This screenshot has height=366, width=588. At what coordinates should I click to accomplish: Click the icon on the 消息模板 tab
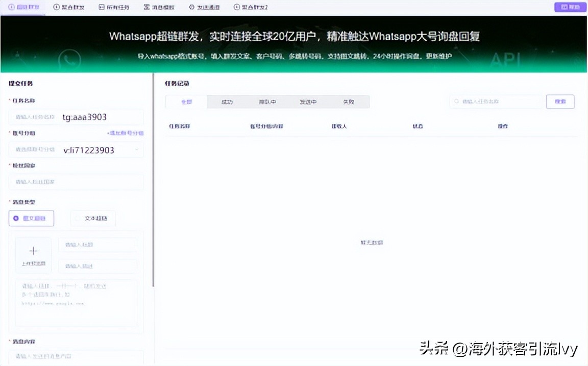pos(146,7)
